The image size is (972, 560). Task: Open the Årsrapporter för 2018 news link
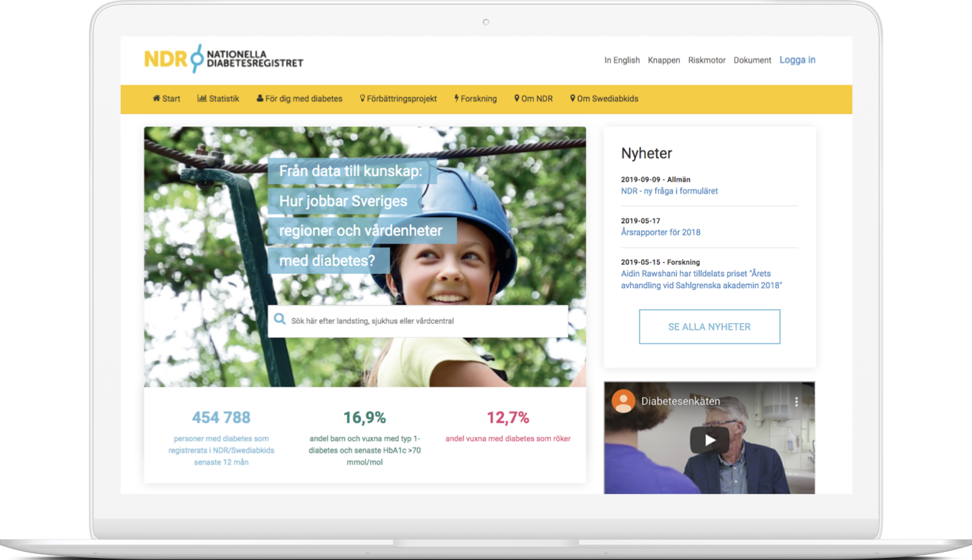click(x=661, y=232)
